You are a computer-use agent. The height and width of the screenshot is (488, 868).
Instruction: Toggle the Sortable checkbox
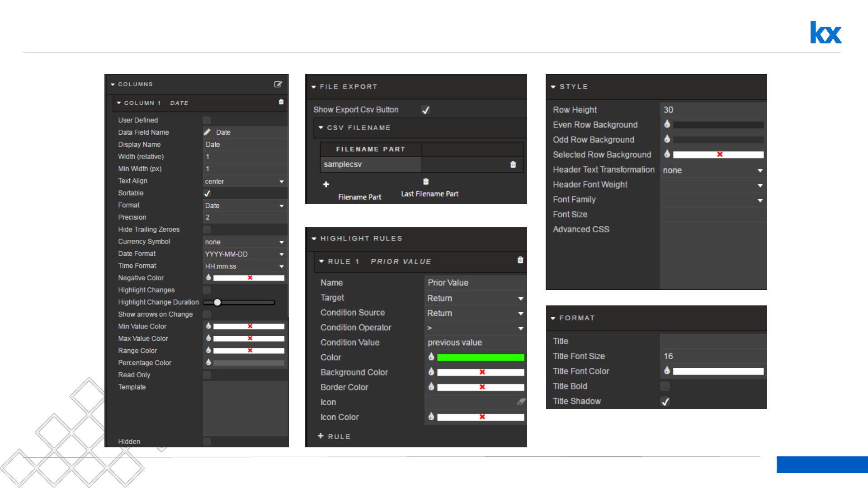[207, 193]
